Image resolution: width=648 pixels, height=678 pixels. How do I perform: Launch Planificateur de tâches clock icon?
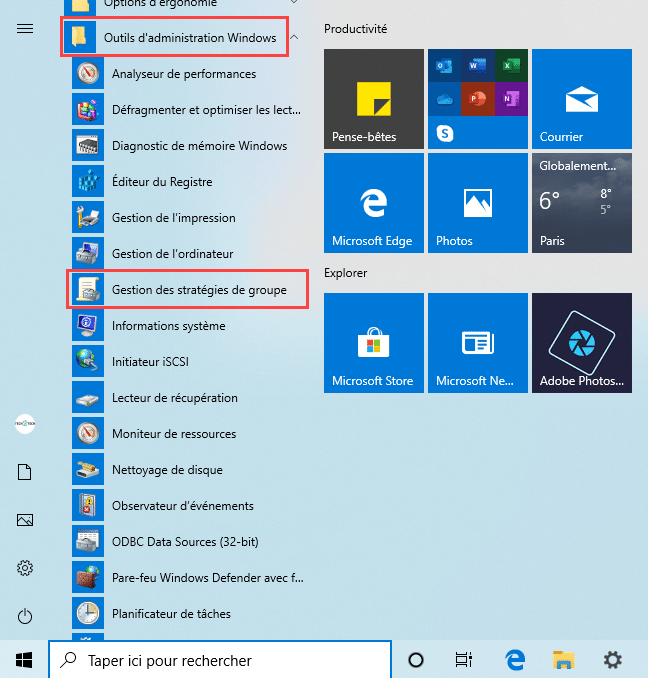click(88, 613)
